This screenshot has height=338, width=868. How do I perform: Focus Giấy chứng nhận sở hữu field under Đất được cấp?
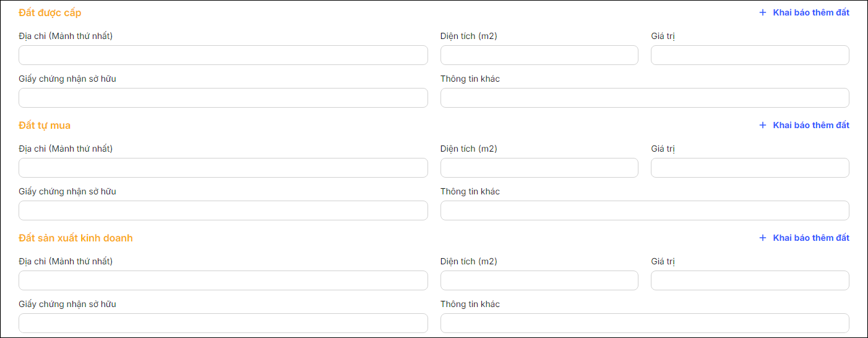[223, 98]
